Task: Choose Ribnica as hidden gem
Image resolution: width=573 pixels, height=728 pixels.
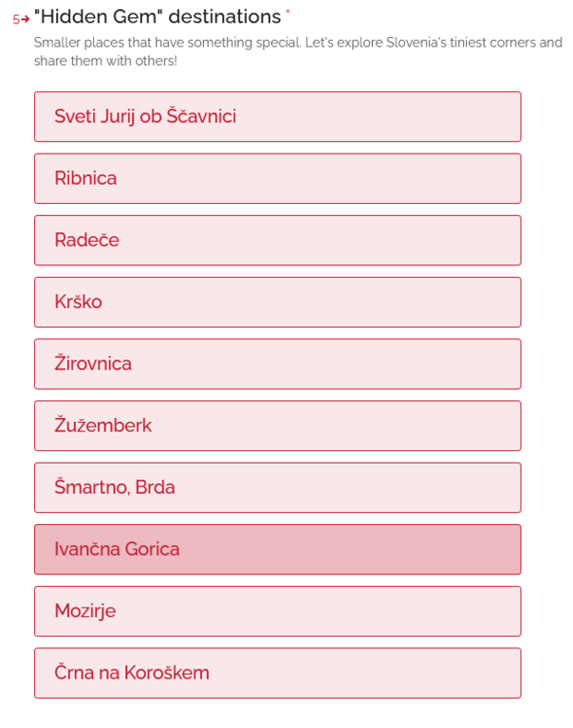Action: (x=277, y=178)
